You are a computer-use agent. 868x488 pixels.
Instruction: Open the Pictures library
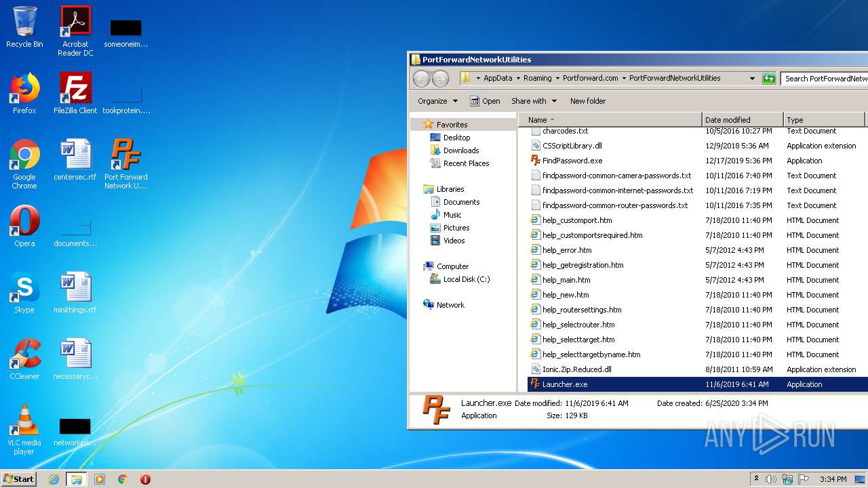point(456,228)
